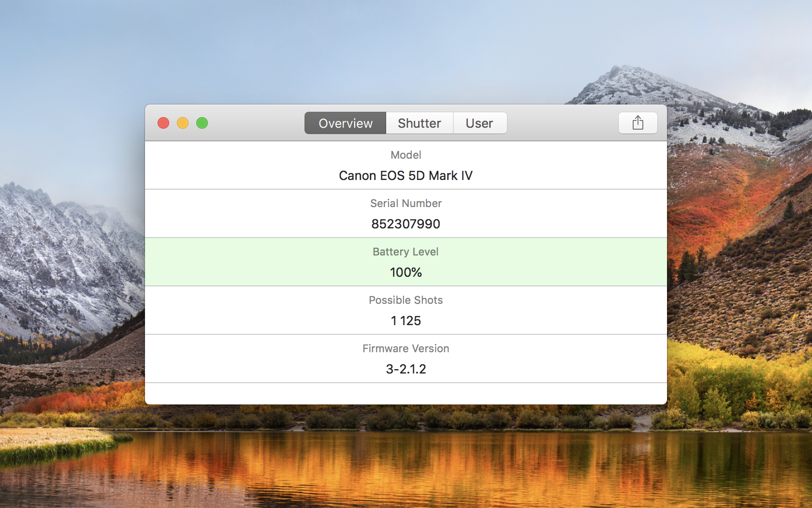Select possible shots value 1 125
The image size is (812, 508).
pyautogui.click(x=406, y=321)
